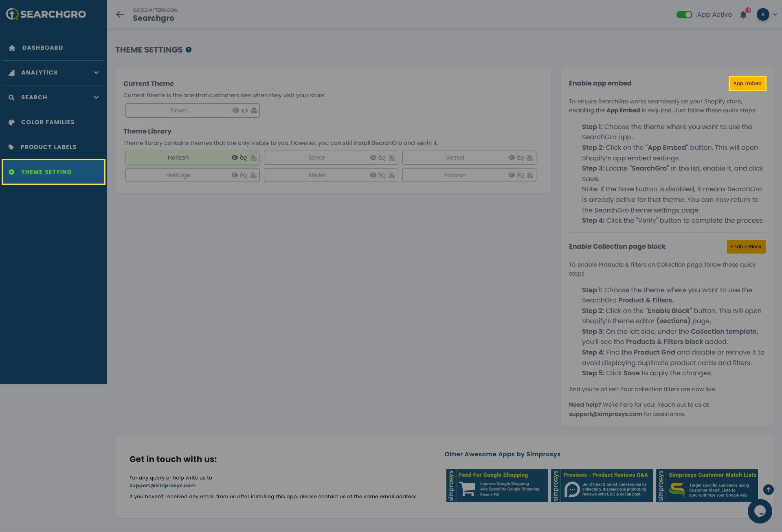Click the App Embed button
Image resolution: width=782 pixels, height=532 pixels.
(x=747, y=83)
